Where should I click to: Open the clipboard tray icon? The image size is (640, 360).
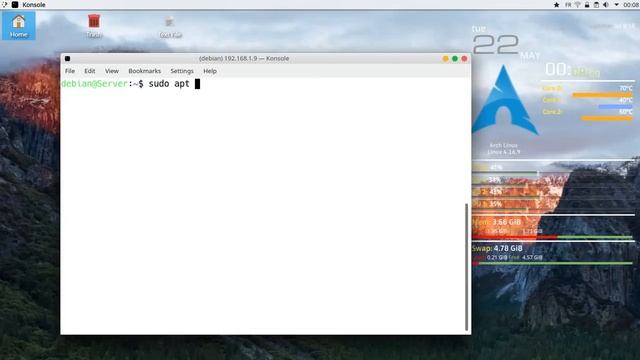pos(596,5)
